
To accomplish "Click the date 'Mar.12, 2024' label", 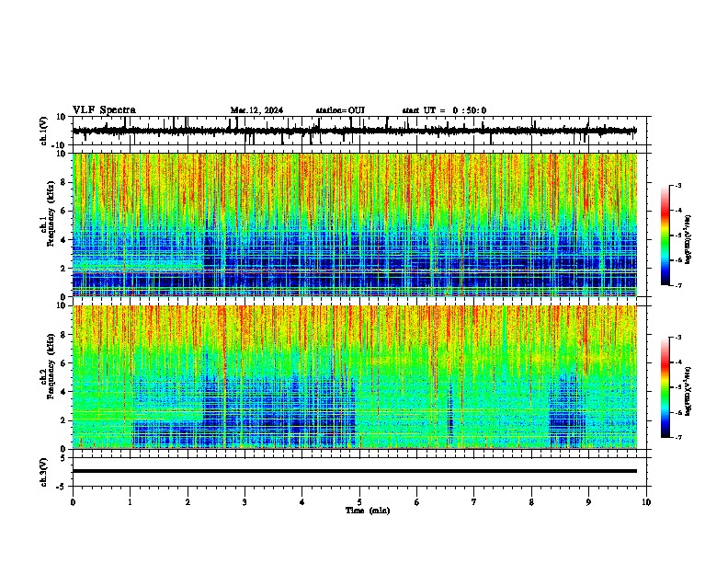I will [x=256, y=110].
